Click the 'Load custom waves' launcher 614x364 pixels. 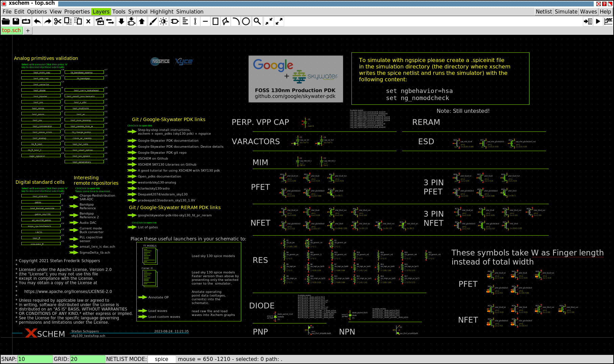pos(159,317)
